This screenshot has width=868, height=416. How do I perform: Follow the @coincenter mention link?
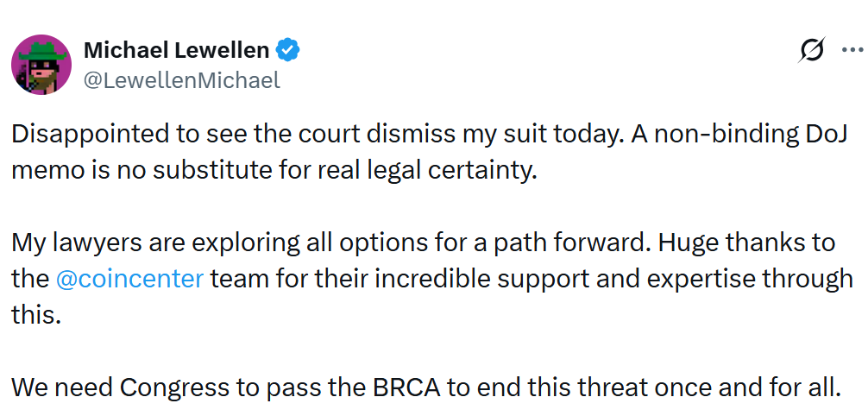pyautogui.click(x=129, y=279)
